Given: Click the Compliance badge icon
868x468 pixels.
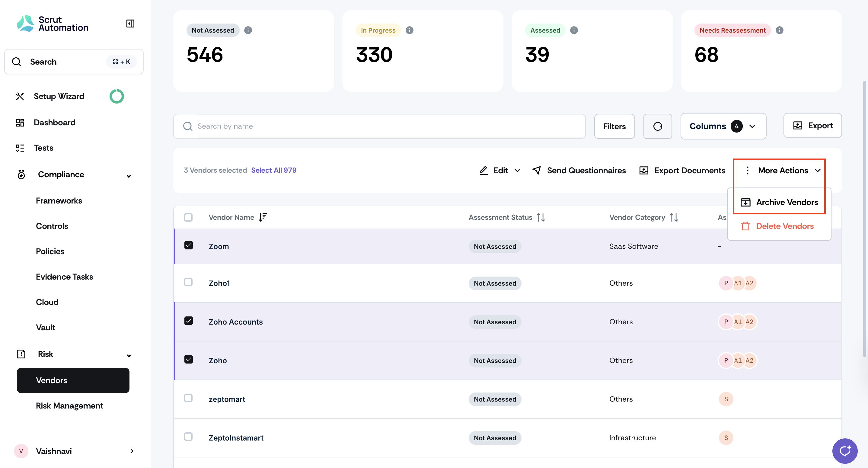Looking at the screenshot, I should 21,174.
